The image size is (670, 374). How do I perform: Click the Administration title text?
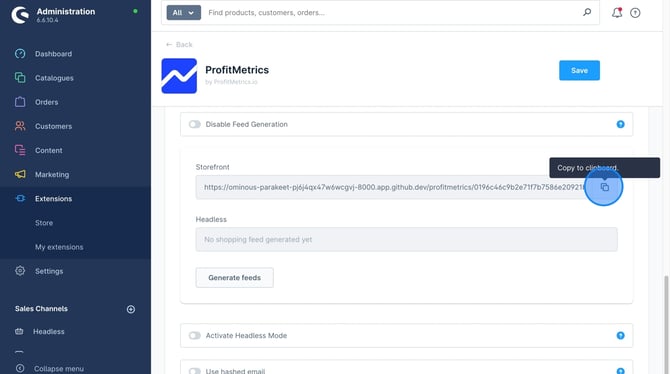click(x=66, y=12)
